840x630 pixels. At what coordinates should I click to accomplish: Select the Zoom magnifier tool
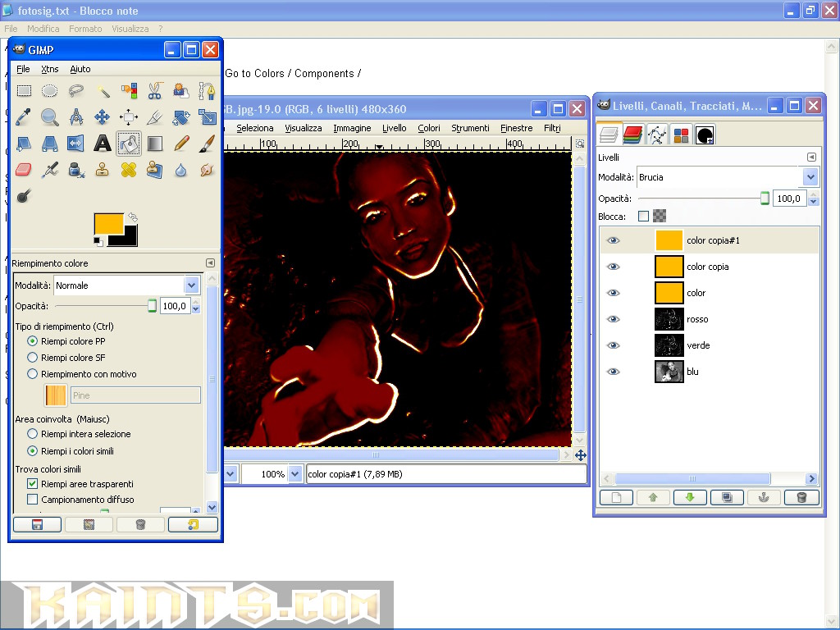click(50, 116)
